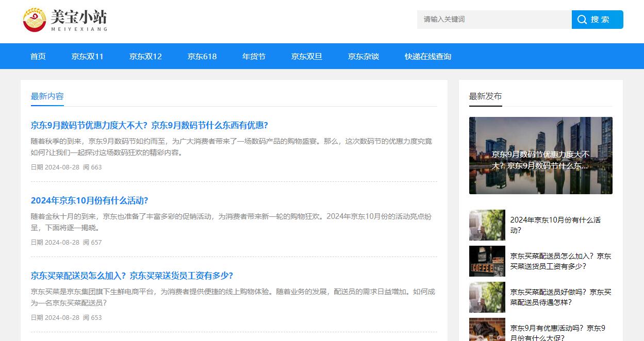Focus the 请输入关键词 search field

pos(493,20)
